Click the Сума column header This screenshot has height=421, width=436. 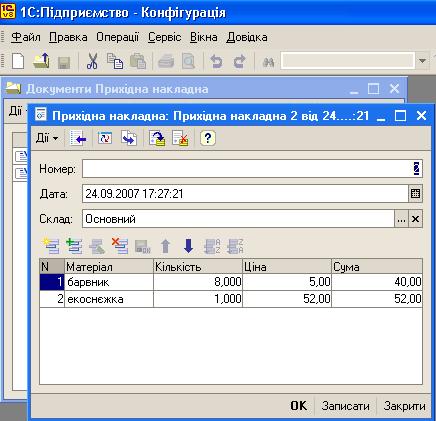pos(377,267)
